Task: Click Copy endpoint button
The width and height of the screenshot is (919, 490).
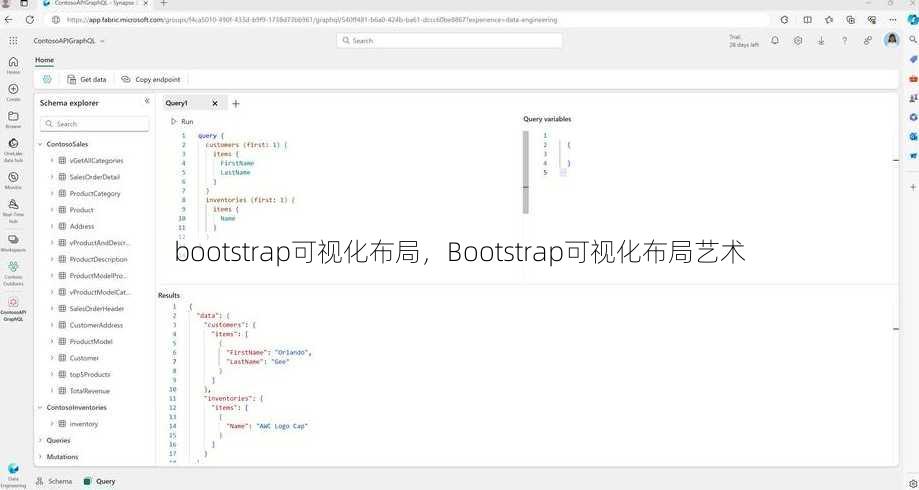Action: click(x=151, y=79)
